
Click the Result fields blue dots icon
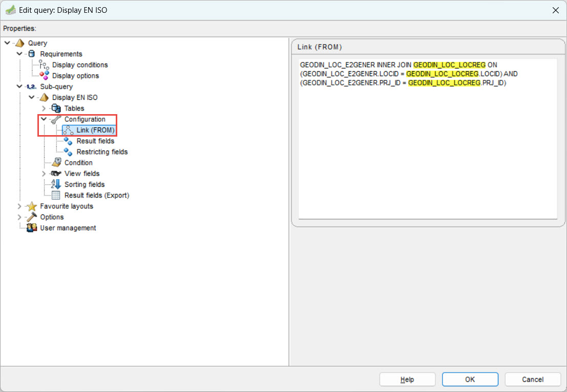68,141
